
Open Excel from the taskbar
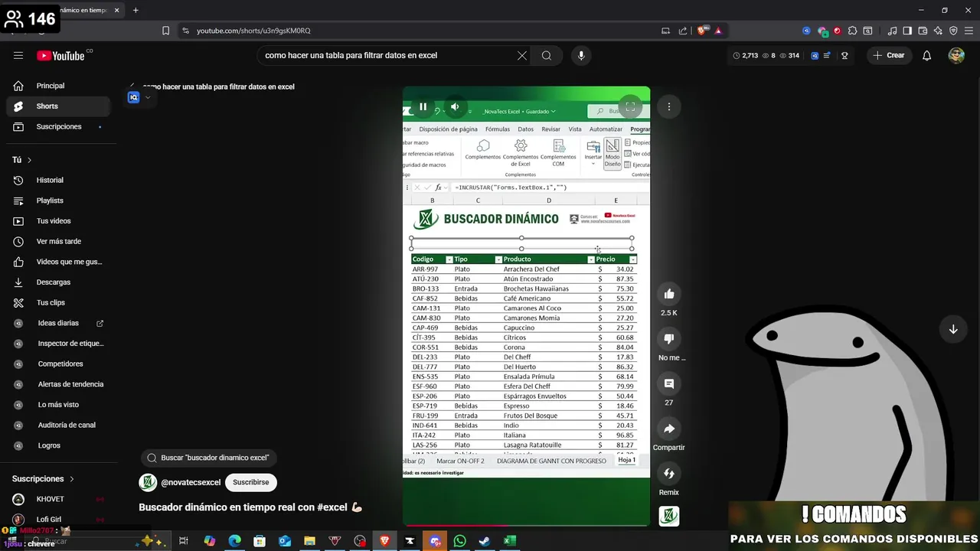[509, 541]
